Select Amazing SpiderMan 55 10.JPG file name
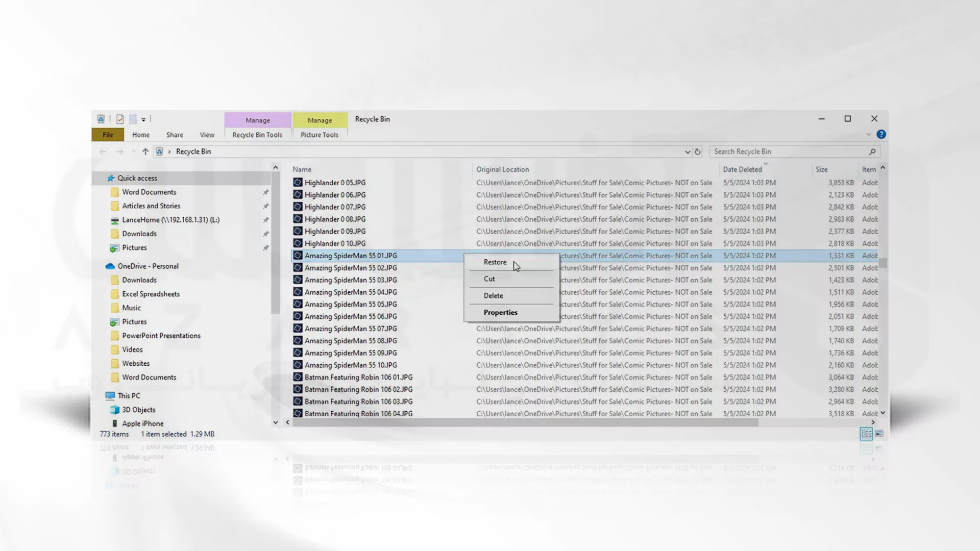 click(351, 365)
